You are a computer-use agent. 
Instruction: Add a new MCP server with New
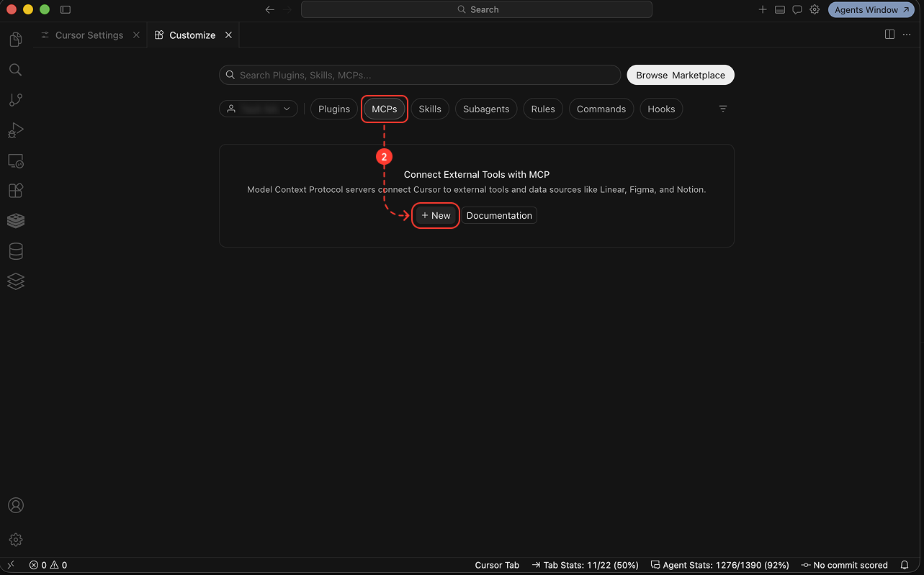[436, 215]
